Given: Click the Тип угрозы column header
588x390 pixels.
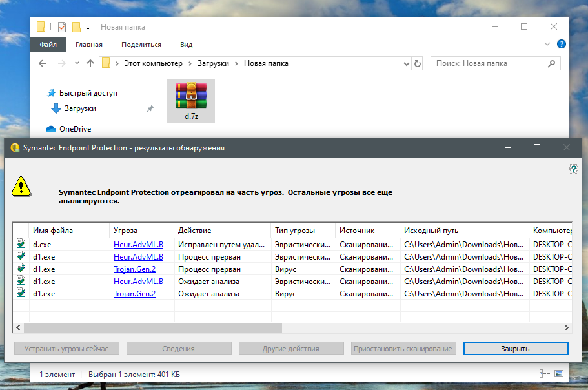Looking at the screenshot, I should click(303, 231).
